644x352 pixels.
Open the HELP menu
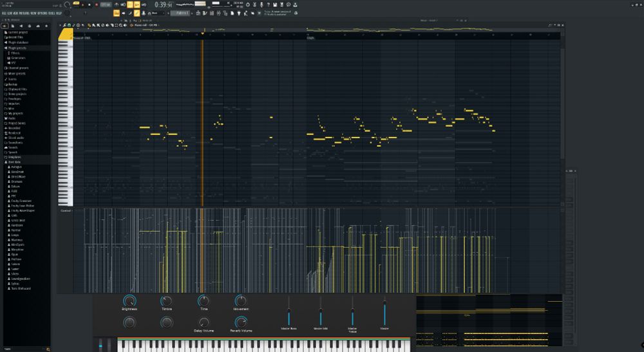click(x=58, y=13)
